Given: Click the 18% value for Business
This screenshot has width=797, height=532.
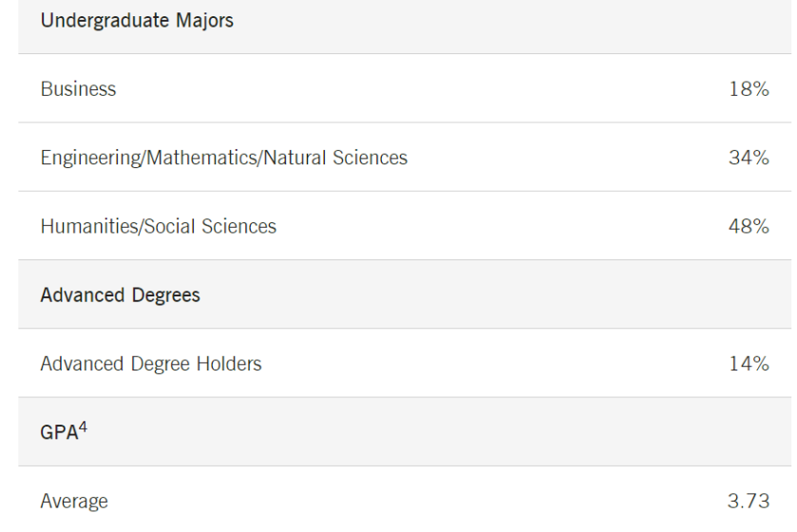Looking at the screenshot, I should click(x=749, y=89).
